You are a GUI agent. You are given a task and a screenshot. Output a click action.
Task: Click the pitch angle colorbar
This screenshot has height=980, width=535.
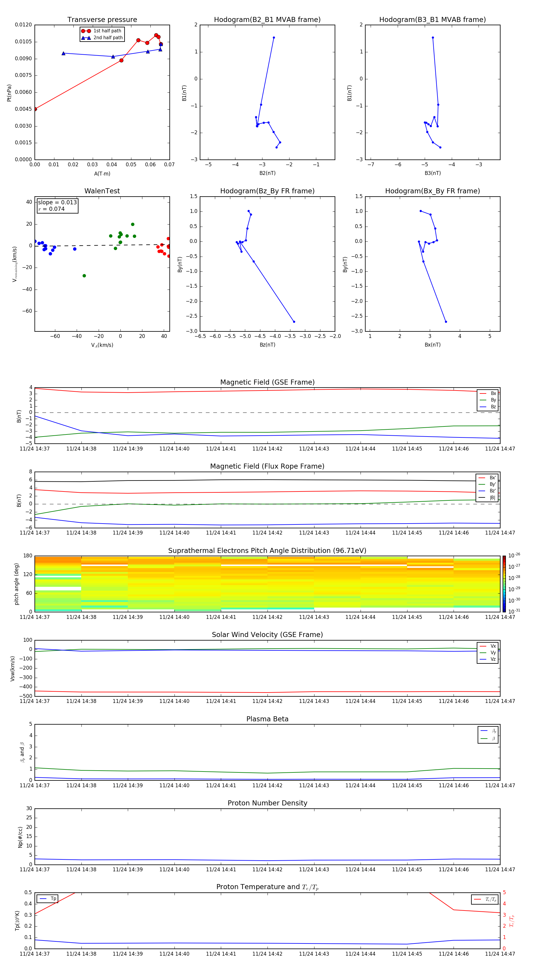point(504,584)
